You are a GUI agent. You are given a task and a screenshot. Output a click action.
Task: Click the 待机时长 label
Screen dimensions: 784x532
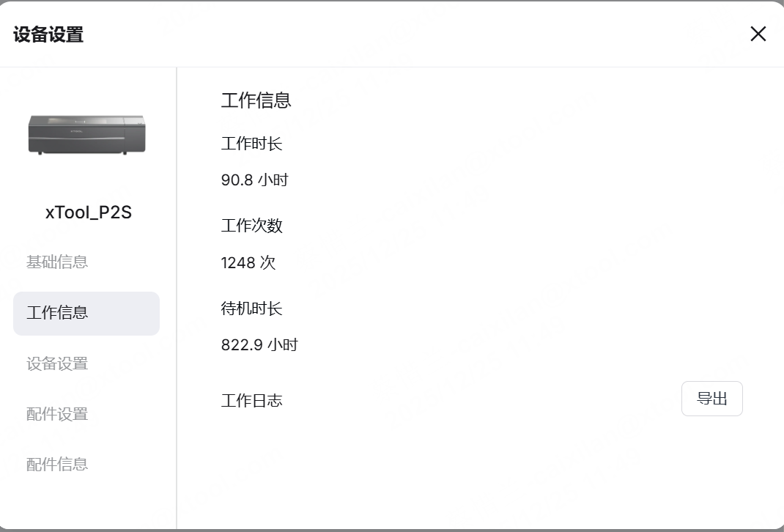pyautogui.click(x=251, y=309)
